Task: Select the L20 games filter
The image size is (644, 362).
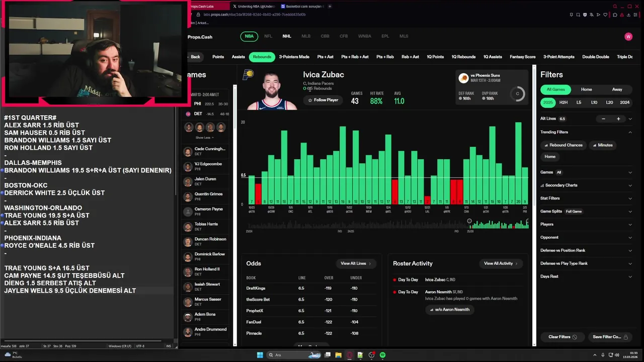Action: [x=609, y=103]
